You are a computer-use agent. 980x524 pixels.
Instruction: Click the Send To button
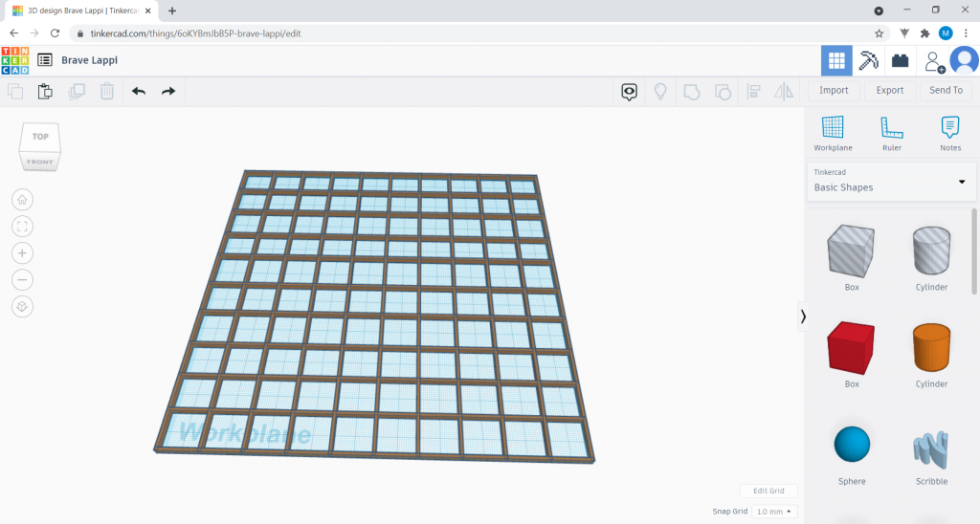tap(947, 91)
